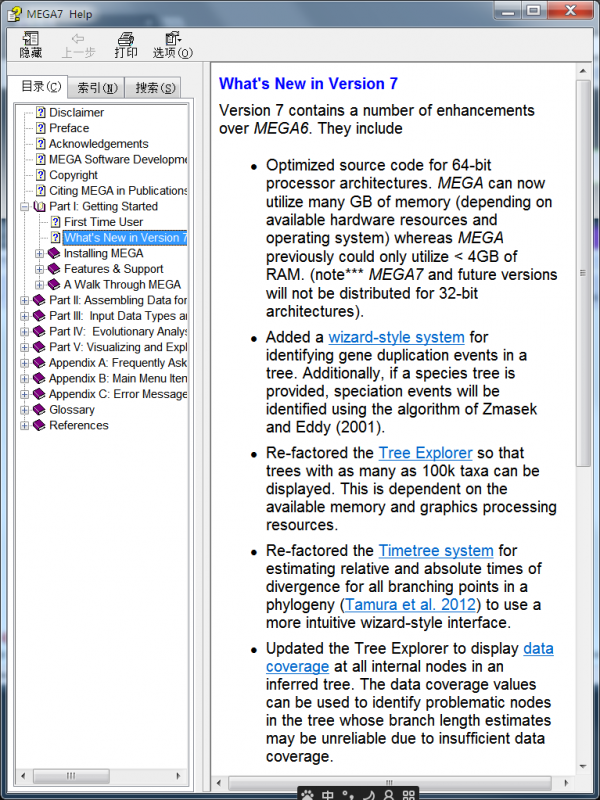600x800 pixels.
Task: Click the IME 中 language indicator
Action: (328, 794)
